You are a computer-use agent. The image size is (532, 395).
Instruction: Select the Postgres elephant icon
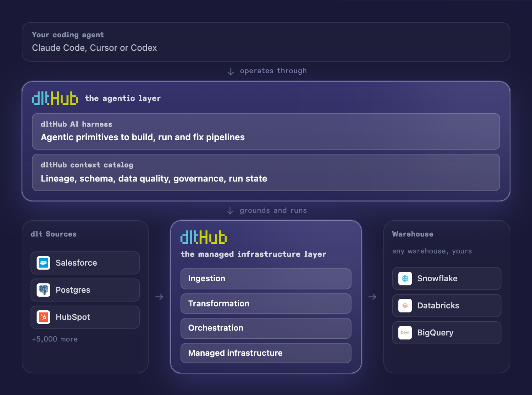pyautogui.click(x=44, y=290)
